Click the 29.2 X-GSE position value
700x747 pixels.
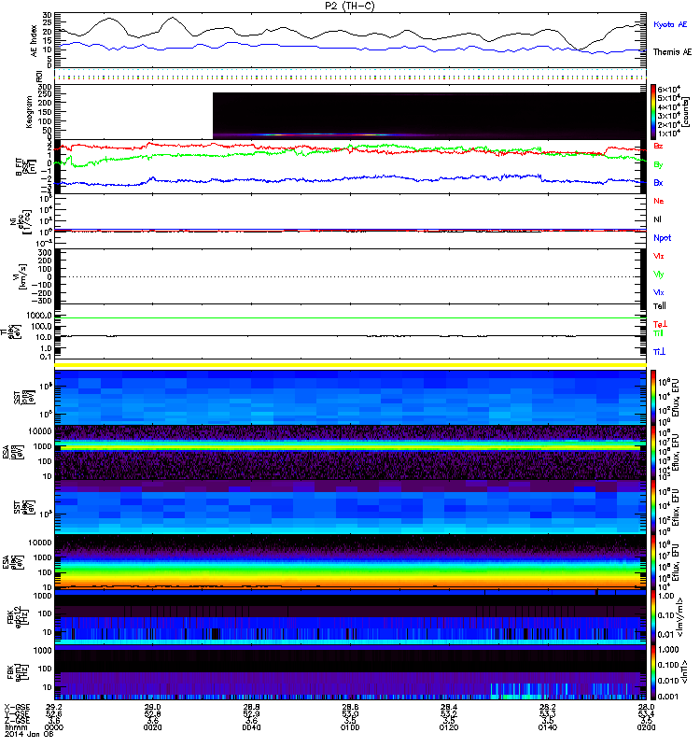coord(53,707)
